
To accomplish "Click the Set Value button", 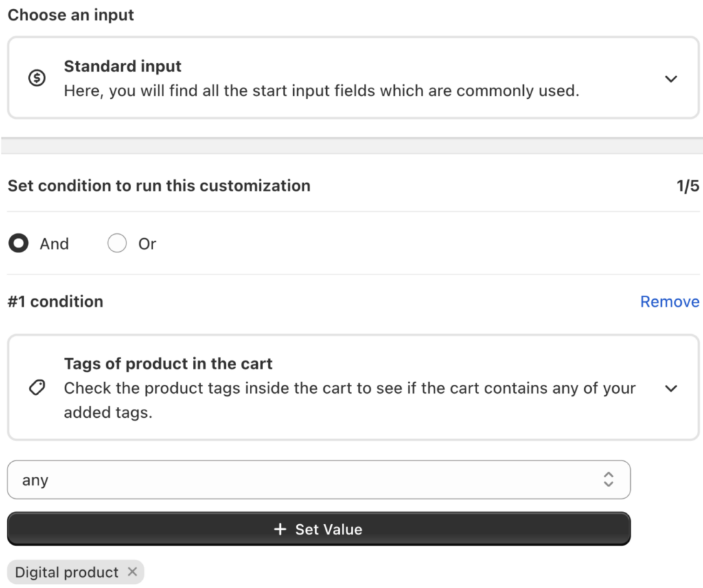I will tap(319, 529).
